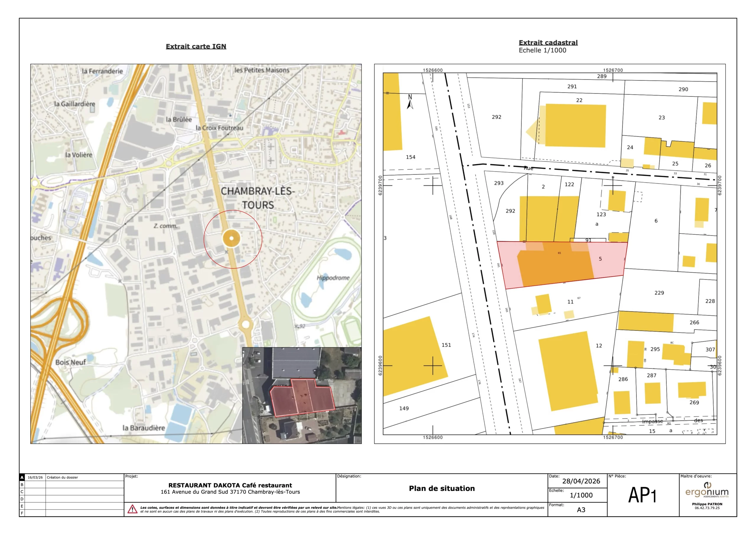Click the 'CHAMBRAY-LÈS-TOURS' map label
The image size is (756, 535).
[x=258, y=198]
